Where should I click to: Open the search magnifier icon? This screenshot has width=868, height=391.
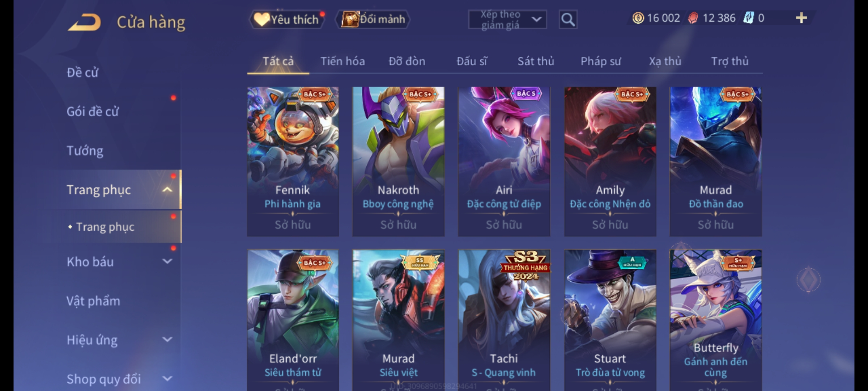[568, 20]
